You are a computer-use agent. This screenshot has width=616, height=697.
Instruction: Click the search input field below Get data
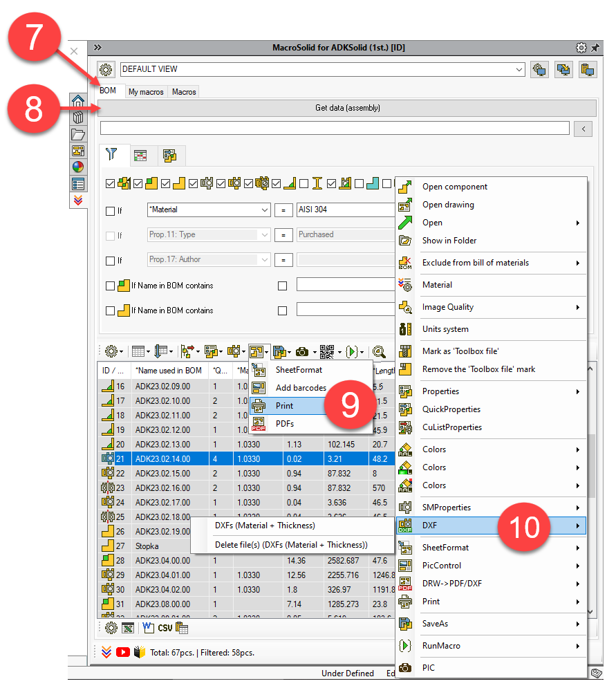335,128
